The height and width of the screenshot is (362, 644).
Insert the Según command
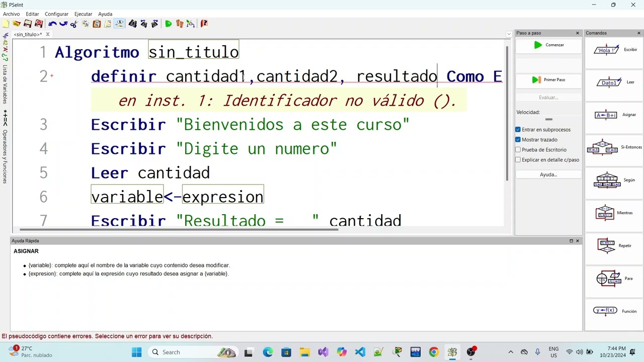pyautogui.click(x=614, y=180)
